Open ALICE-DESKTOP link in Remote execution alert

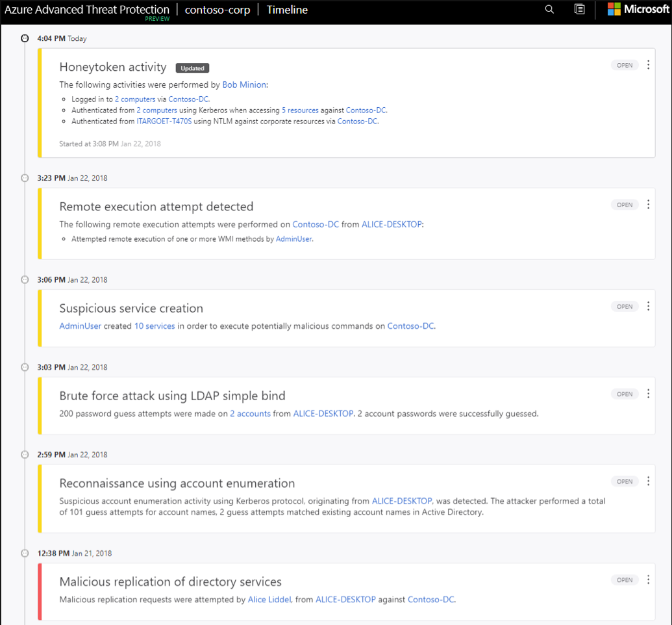(x=392, y=224)
